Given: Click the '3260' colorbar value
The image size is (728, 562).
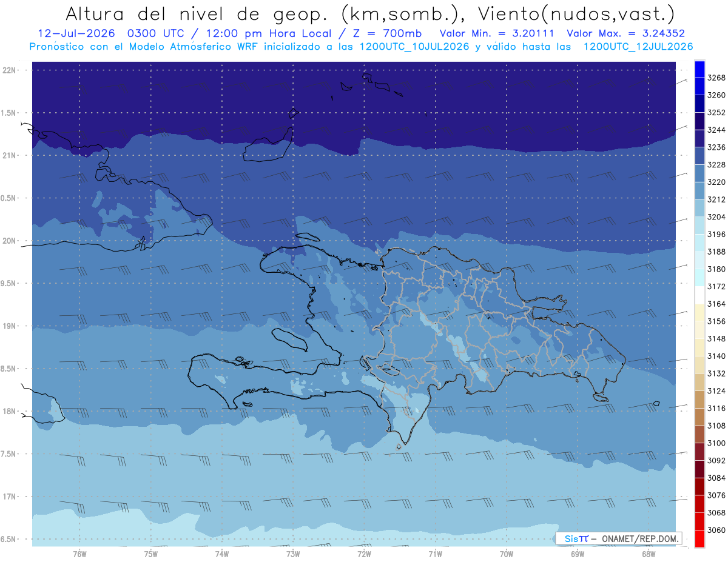Looking at the screenshot, I should (x=716, y=95).
